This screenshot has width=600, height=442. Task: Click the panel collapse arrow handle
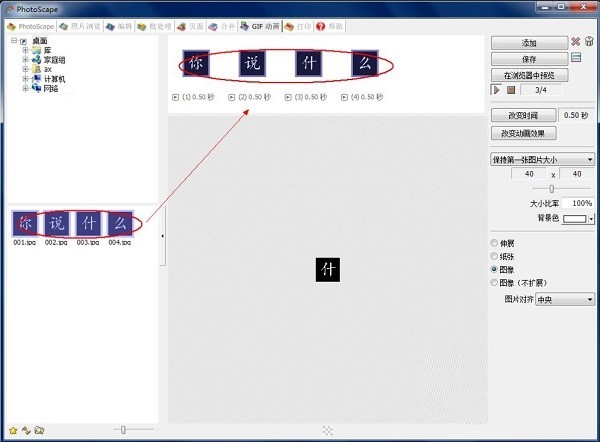pos(163,236)
